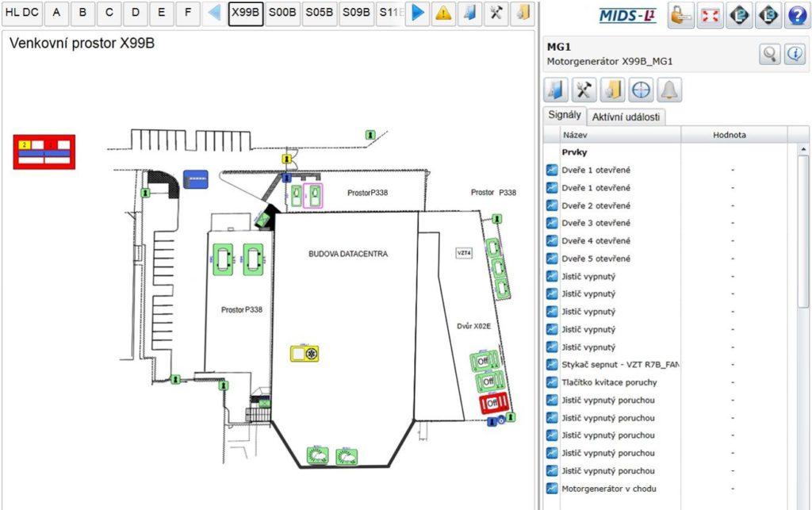
Task: Click the magnifier icon beside MG1
Action: click(x=769, y=54)
